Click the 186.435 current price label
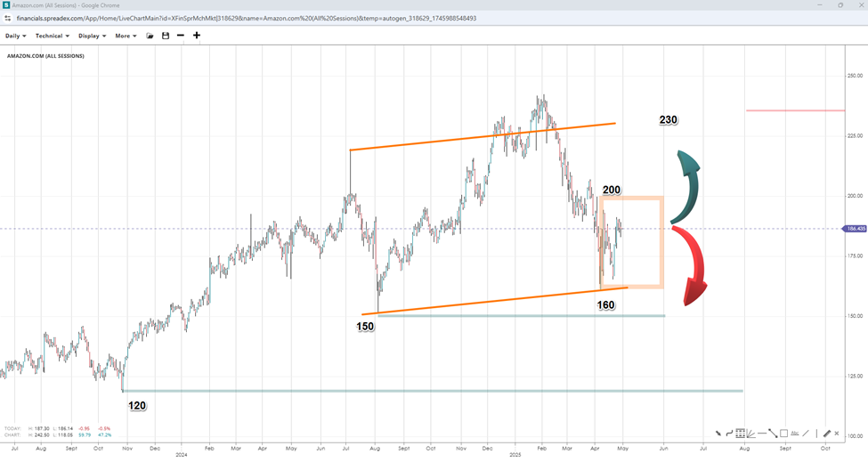Viewport: 868px width, 462px height. (x=855, y=229)
